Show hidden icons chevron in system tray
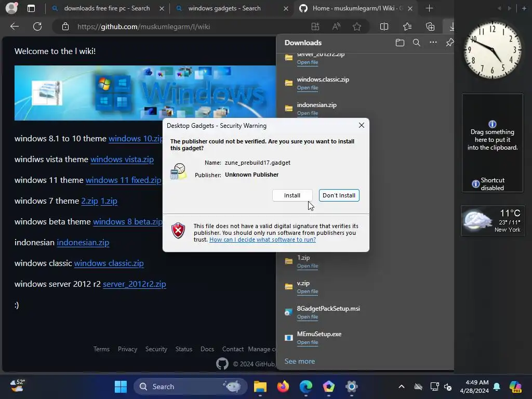The width and height of the screenshot is (532, 399). 402,387
